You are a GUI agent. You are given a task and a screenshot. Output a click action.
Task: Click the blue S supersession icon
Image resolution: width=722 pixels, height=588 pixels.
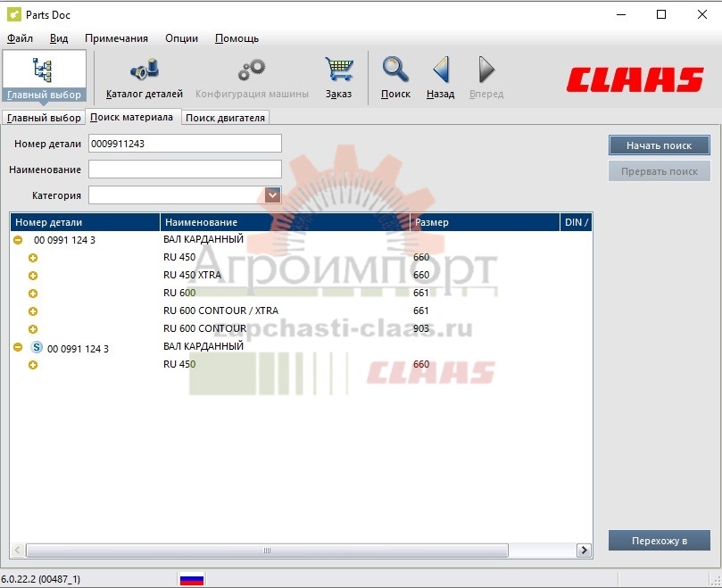[37, 347]
